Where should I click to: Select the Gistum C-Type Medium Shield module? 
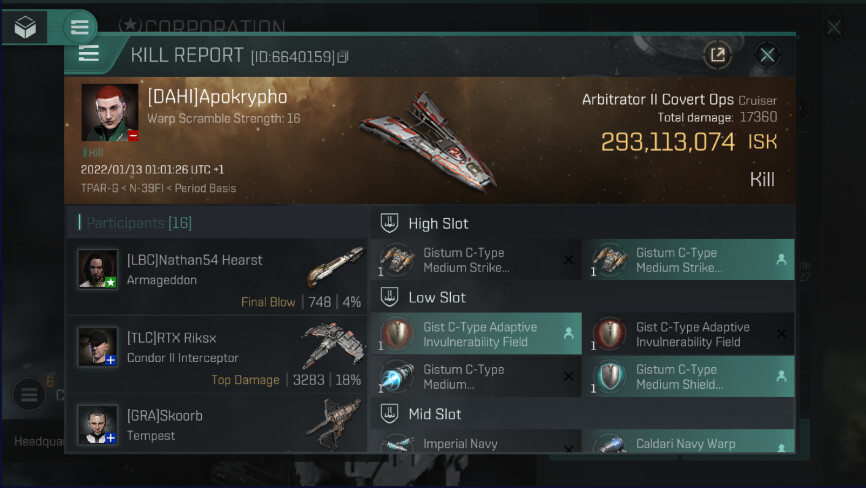(689, 376)
